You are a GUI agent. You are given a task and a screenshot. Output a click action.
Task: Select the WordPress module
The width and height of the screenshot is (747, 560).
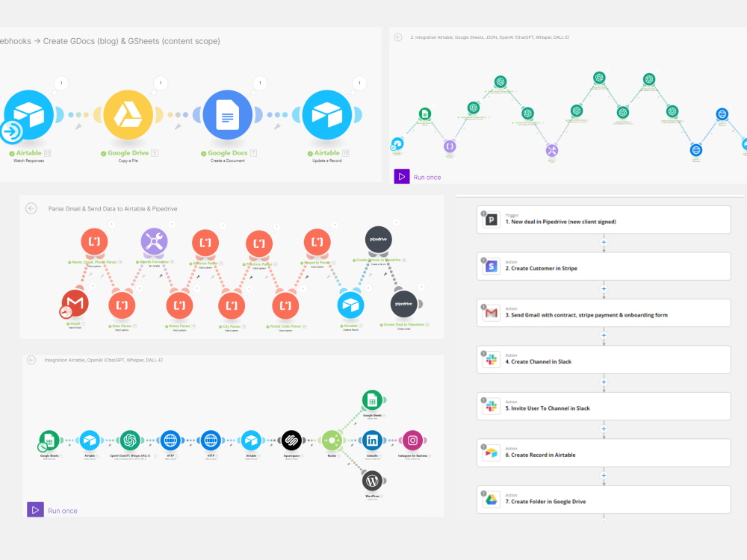pos(372,481)
